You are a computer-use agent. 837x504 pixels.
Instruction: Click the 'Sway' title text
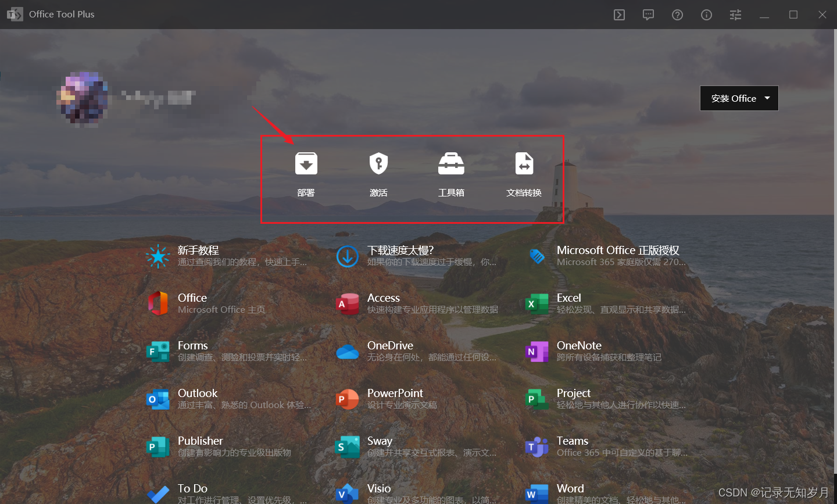click(x=380, y=441)
